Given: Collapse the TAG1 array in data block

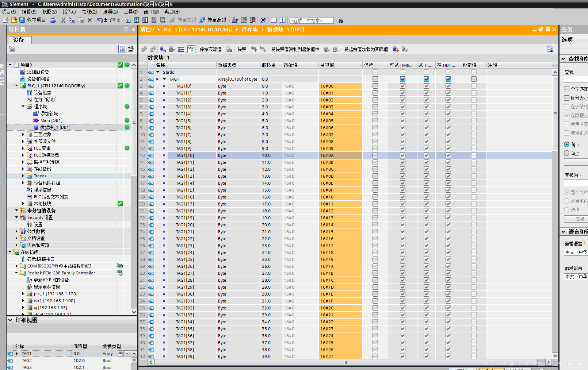Looking at the screenshot, I should [164, 79].
